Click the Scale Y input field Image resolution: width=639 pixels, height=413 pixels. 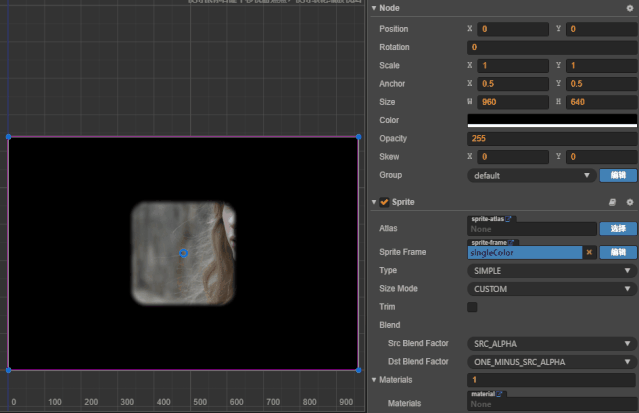[x=602, y=66]
